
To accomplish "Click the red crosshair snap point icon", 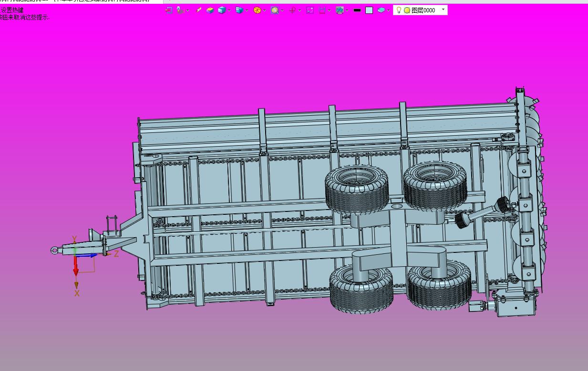I will (292, 10).
